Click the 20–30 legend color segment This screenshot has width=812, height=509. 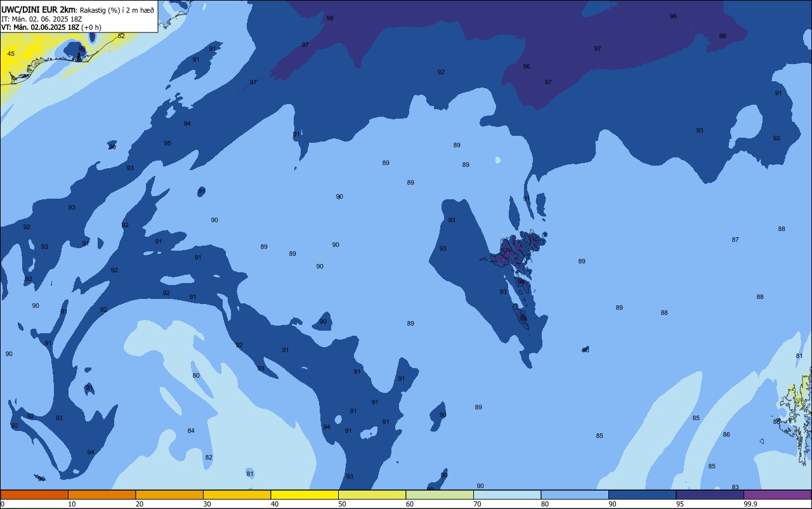pos(169,494)
